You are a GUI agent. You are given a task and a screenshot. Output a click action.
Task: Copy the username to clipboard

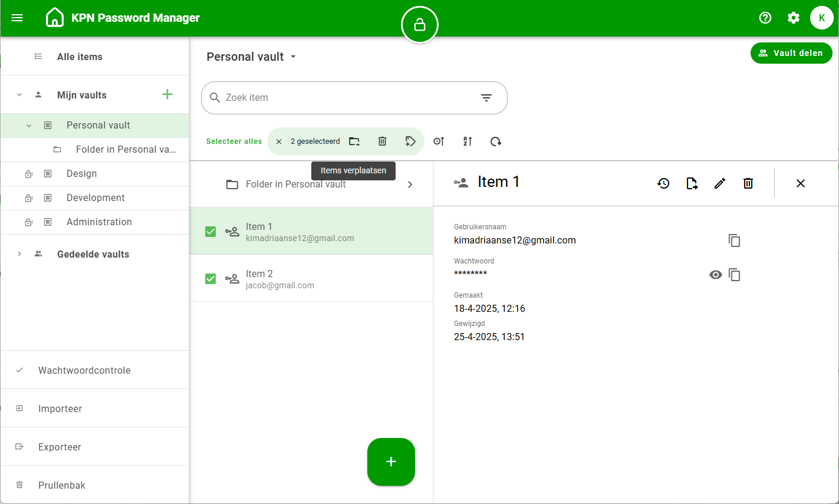click(x=734, y=241)
